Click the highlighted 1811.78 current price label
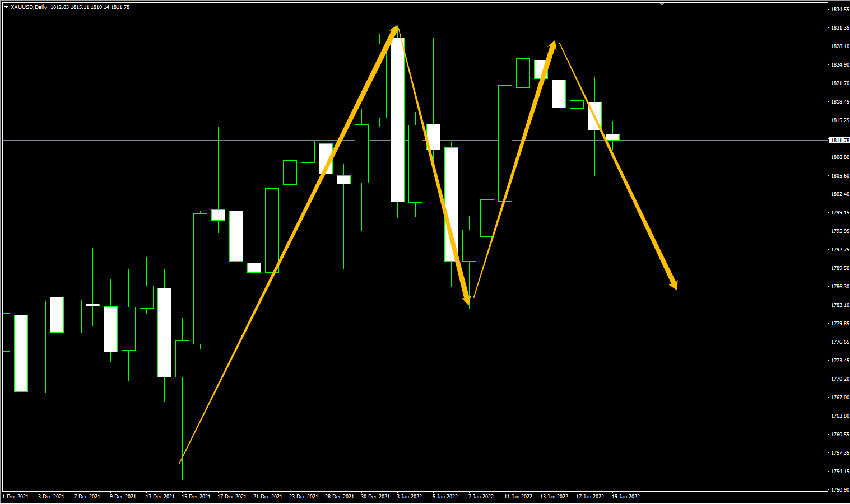This screenshot has width=850, height=504. click(839, 140)
